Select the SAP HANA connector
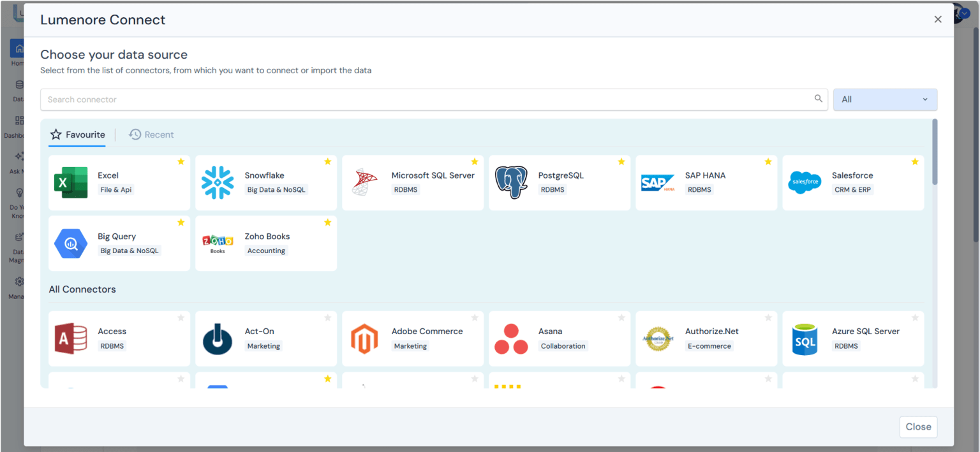 pyautogui.click(x=706, y=182)
